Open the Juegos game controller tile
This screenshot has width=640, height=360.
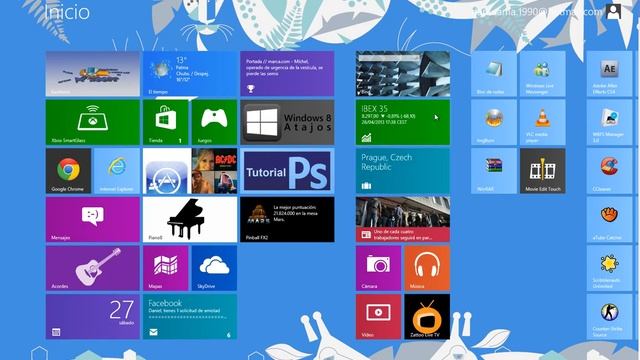pyautogui.click(x=214, y=122)
